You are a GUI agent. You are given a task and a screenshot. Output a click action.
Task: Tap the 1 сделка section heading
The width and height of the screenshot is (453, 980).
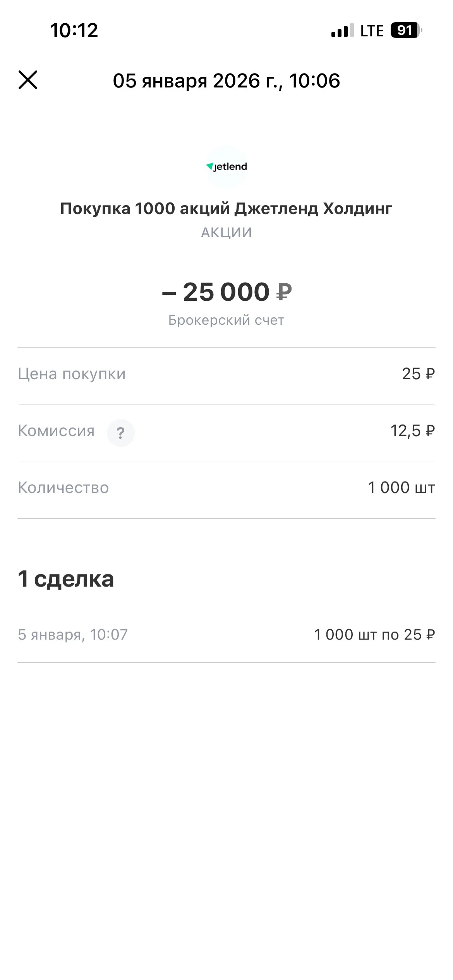[x=66, y=579]
